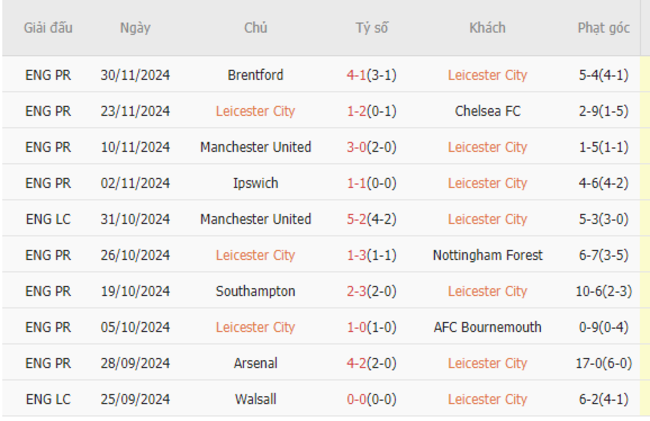Select the Tỷ số column header
Viewport: 650px width, 421px height.
[372, 28]
